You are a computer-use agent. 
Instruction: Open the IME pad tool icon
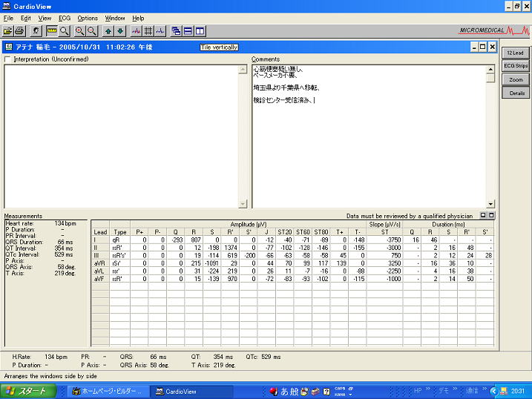click(x=304, y=392)
